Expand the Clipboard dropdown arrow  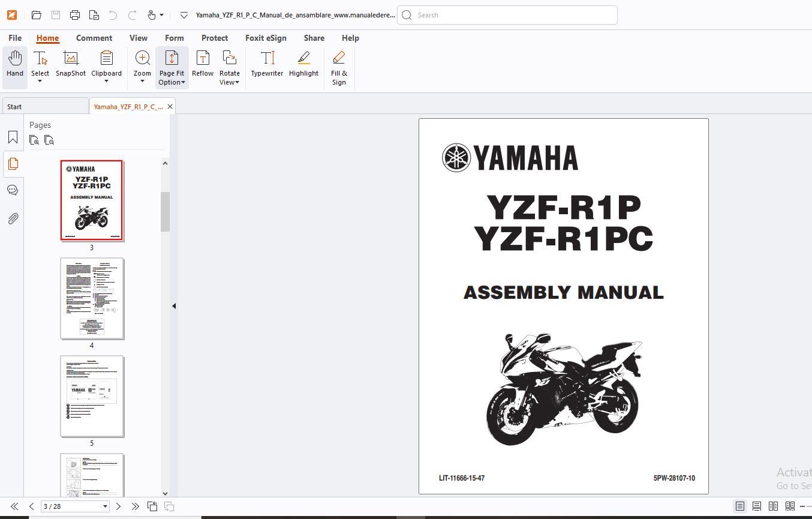coord(106,82)
